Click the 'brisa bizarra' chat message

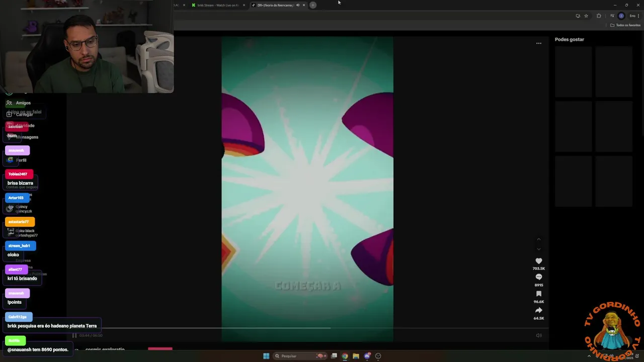pos(20,183)
